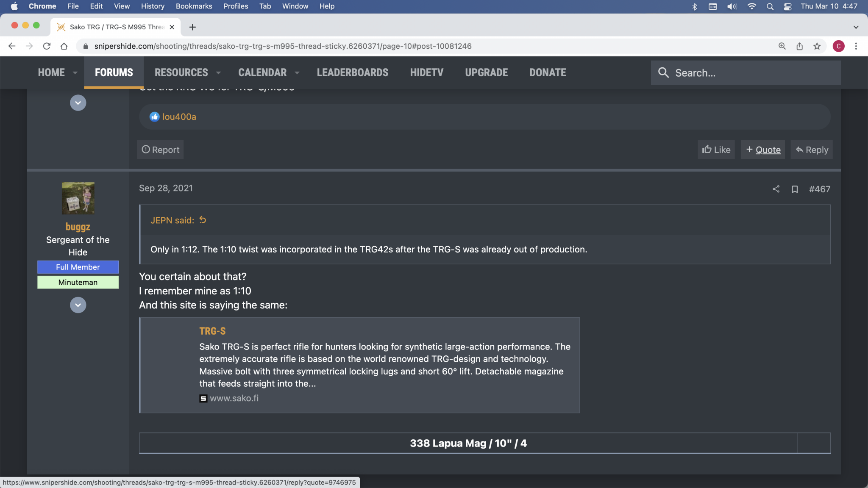Click the 338 Lapua Mag table cell
Screen dimensions: 868x488
coord(468,443)
